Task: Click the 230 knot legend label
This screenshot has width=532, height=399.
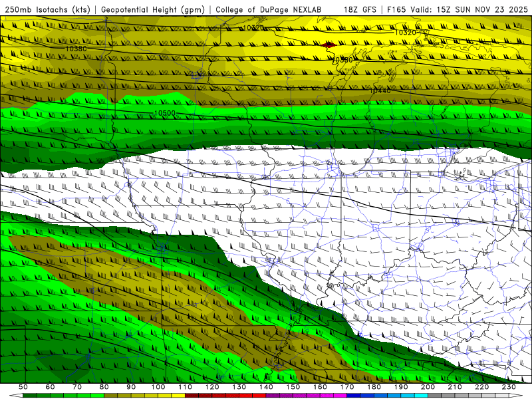Action: [x=509, y=387]
